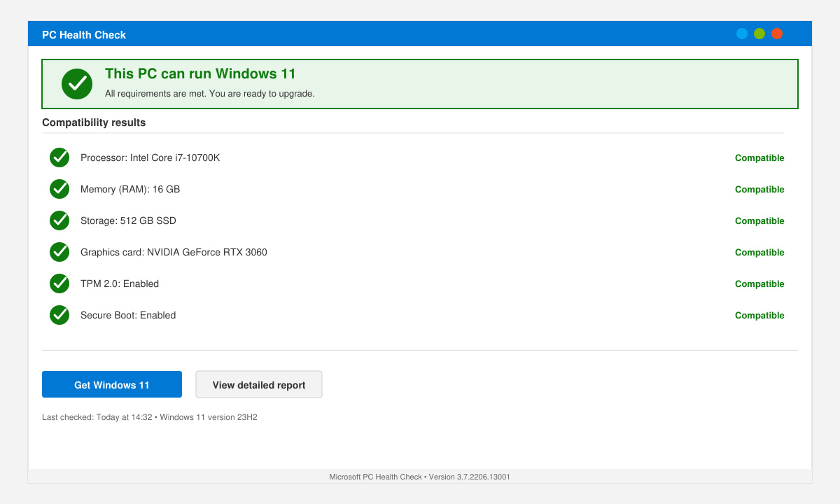Click the green window control dot
Screen dimensions: 840x504
[x=759, y=34]
